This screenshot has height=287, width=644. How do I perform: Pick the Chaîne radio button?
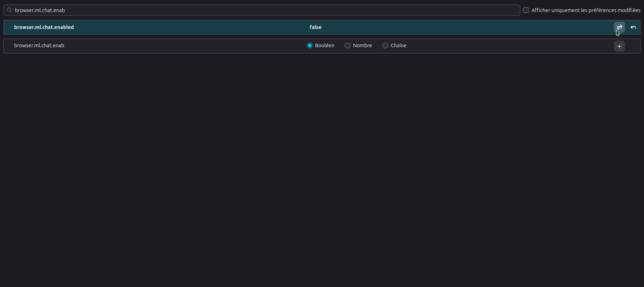pos(385,45)
